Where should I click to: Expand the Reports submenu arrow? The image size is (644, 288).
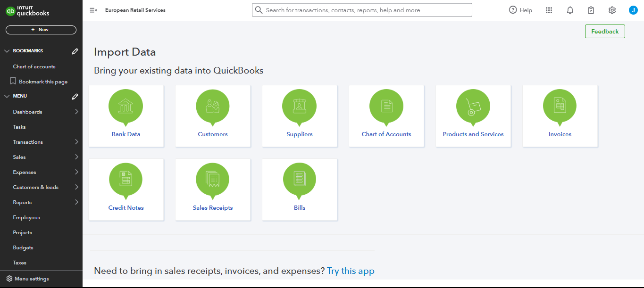click(x=76, y=202)
